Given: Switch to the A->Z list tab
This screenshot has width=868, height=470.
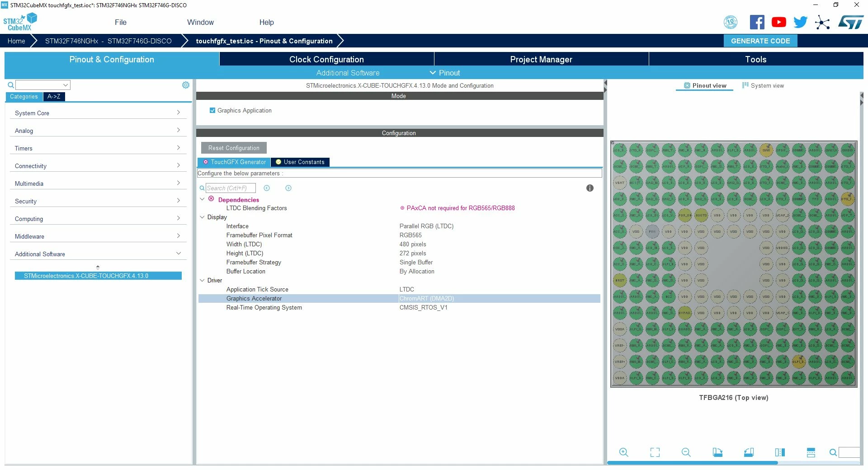Looking at the screenshot, I should 54,97.
